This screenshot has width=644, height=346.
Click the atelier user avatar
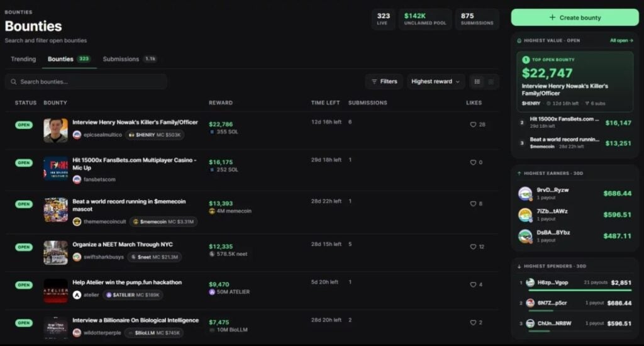(77, 295)
